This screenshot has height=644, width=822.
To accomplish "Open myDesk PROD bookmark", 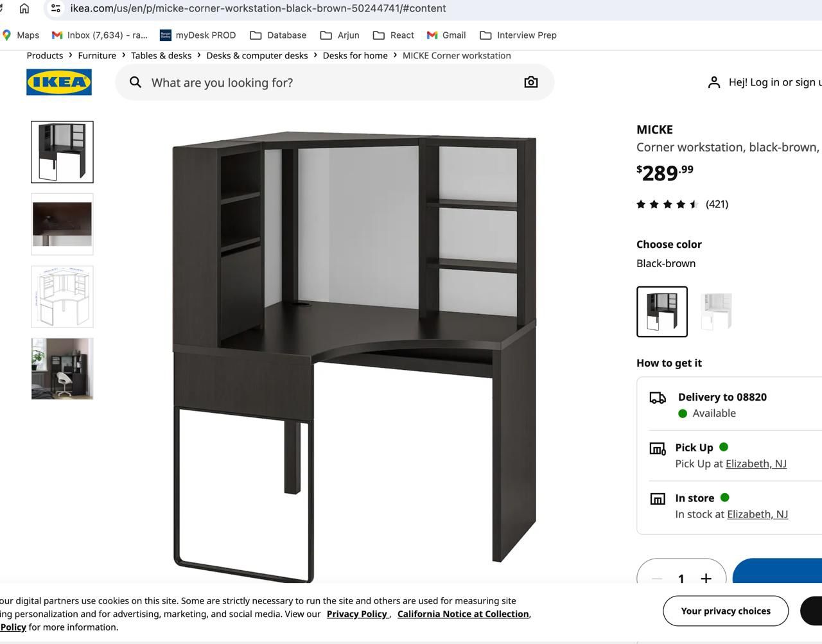I will pos(198,35).
